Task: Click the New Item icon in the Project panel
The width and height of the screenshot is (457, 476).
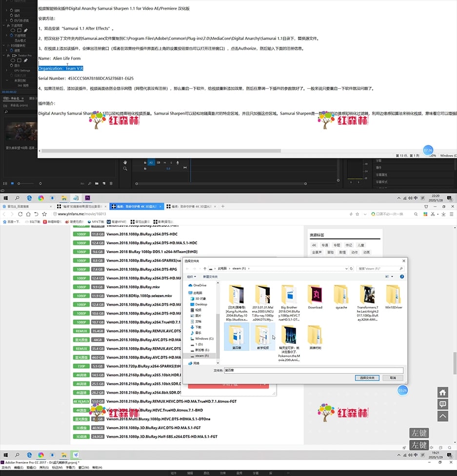Action: [x=104, y=183]
